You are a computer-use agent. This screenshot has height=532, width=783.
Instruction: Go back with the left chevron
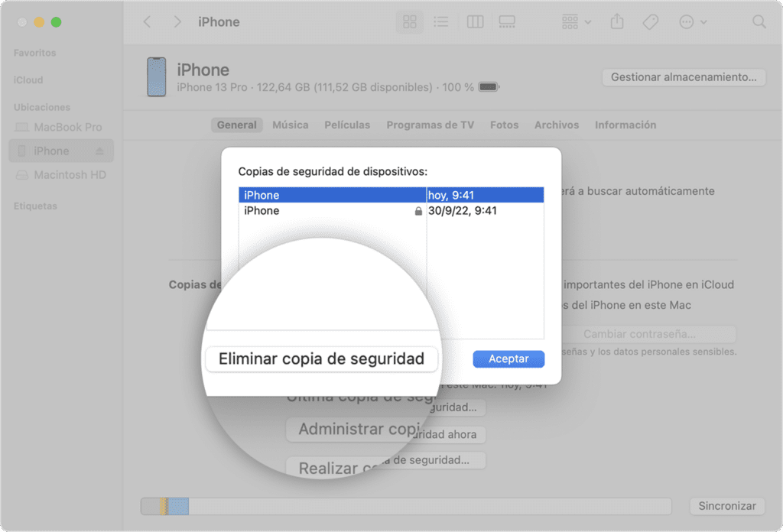tap(147, 22)
